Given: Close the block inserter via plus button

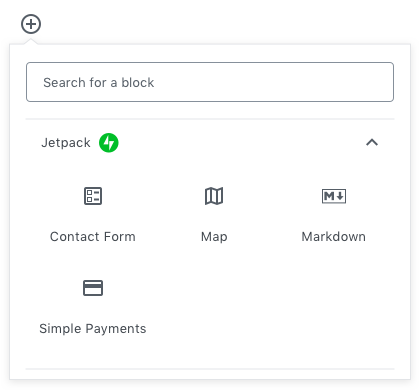Looking at the screenshot, I should click(31, 24).
